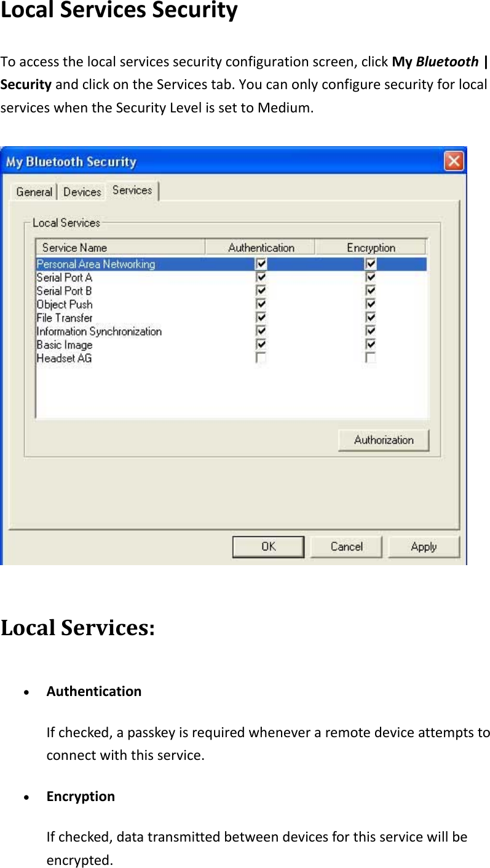Click the Cancel button

346,547
